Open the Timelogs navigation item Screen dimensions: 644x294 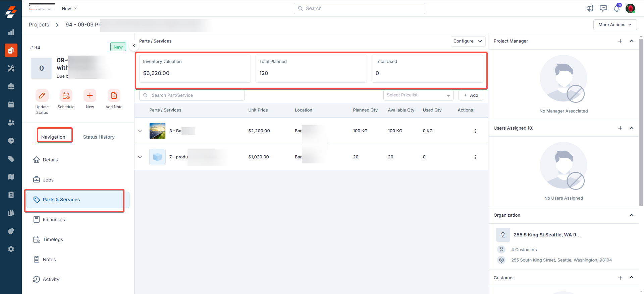tap(53, 239)
